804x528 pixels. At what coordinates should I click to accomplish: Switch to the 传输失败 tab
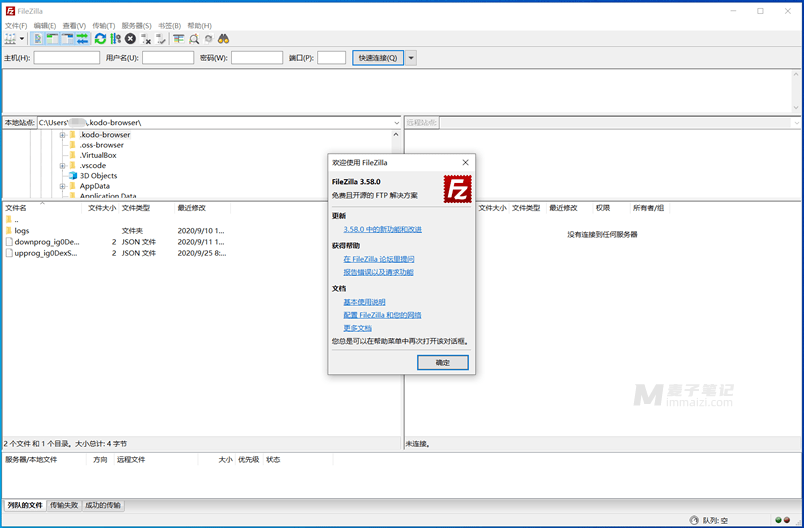pos(64,505)
